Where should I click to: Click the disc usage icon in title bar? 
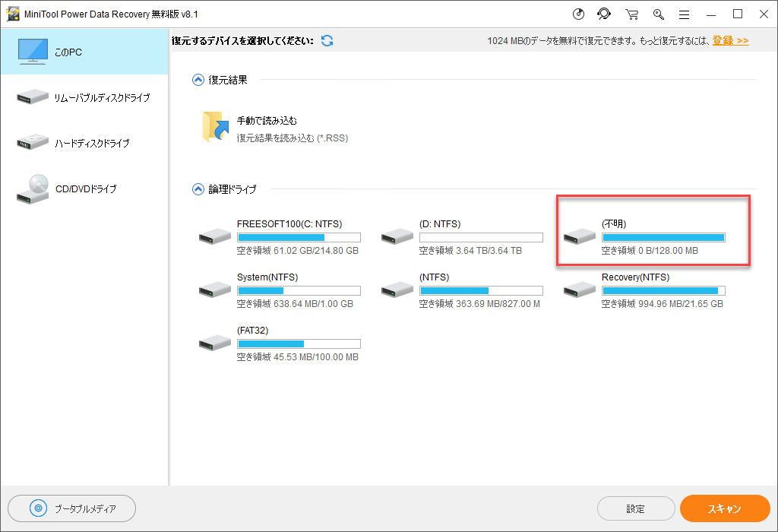point(578,14)
